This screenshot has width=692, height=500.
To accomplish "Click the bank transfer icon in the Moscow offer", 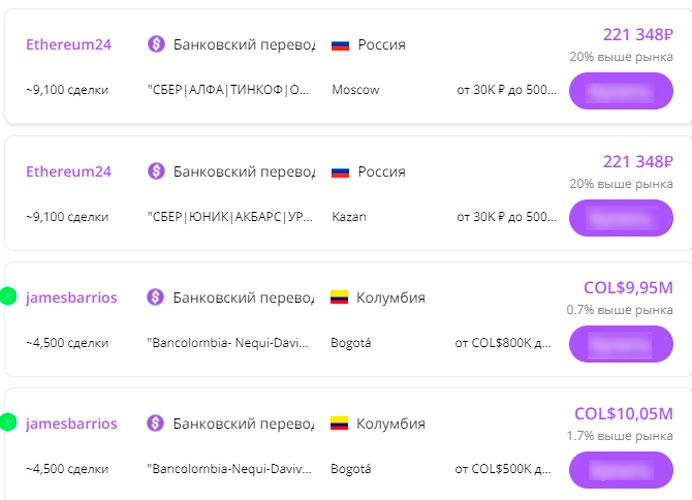I will [x=156, y=44].
